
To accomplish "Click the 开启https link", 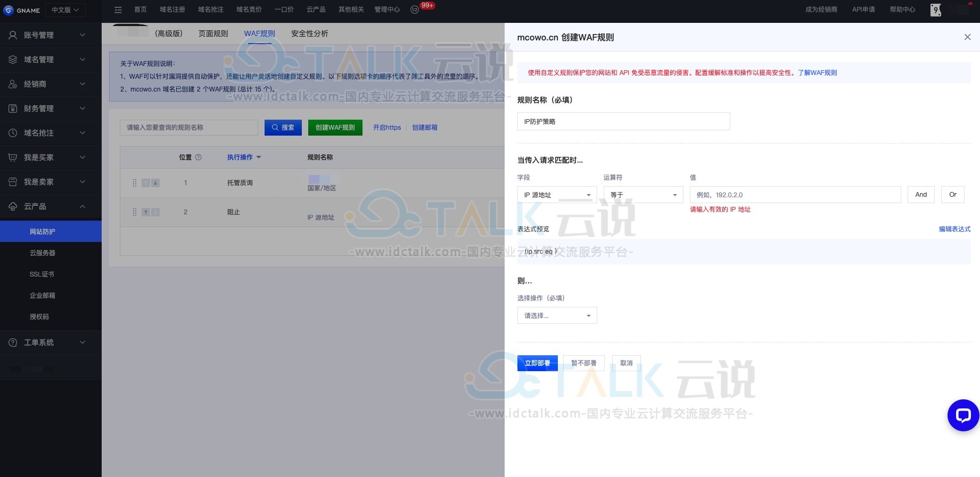I will coord(387,128).
